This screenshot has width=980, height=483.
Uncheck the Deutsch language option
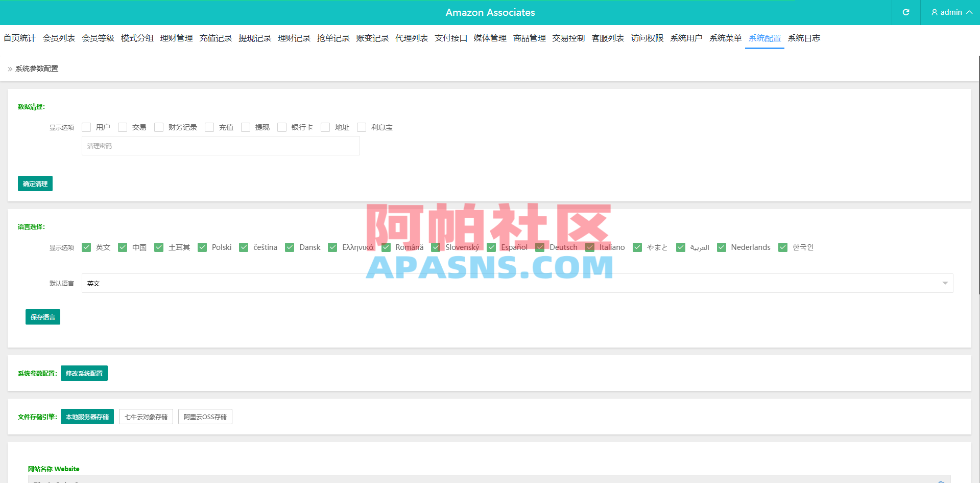[540, 247]
